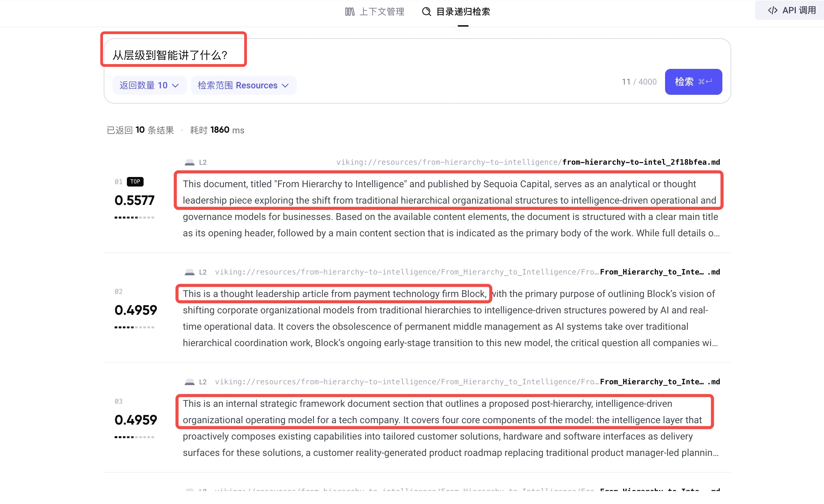Open result path from-hierarchy-to-intel_2f18bfea.md
This screenshot has height=504, width=824.
[x=528, y=162]
